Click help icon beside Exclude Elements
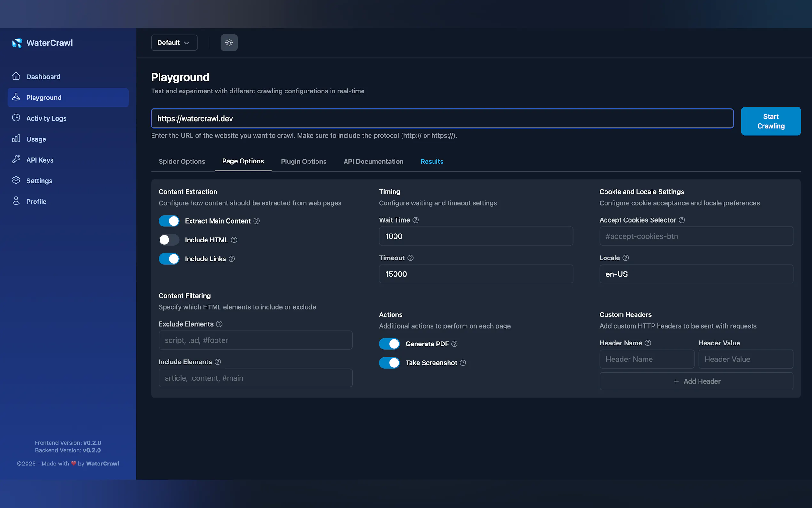Viewport: 812px width, 508px height. (219, 324)
